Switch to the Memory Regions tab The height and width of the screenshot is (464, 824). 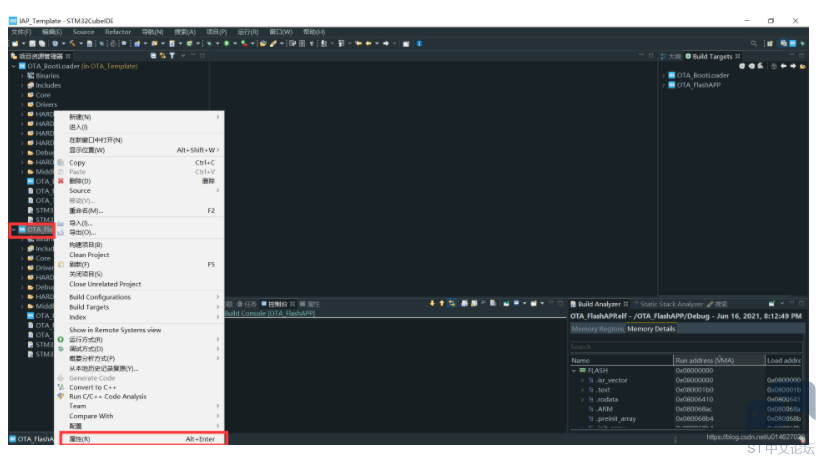tap(598, 329)
